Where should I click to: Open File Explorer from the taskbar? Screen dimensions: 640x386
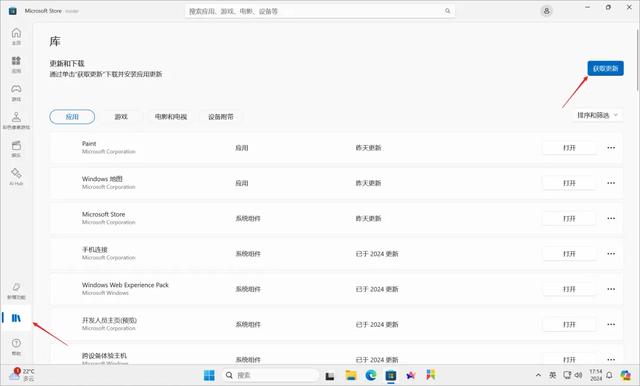[351, 375]
